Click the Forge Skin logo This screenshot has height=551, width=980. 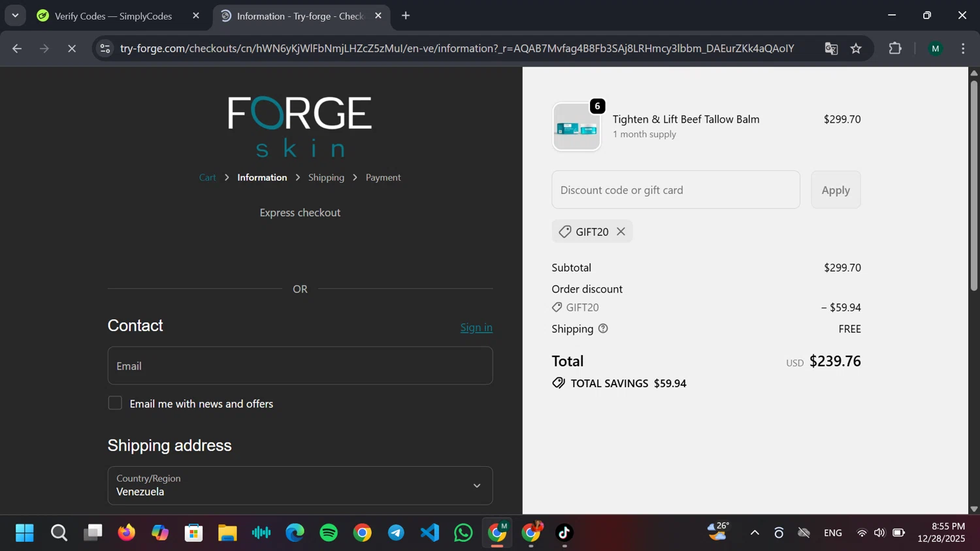click(x=300, y=127)
